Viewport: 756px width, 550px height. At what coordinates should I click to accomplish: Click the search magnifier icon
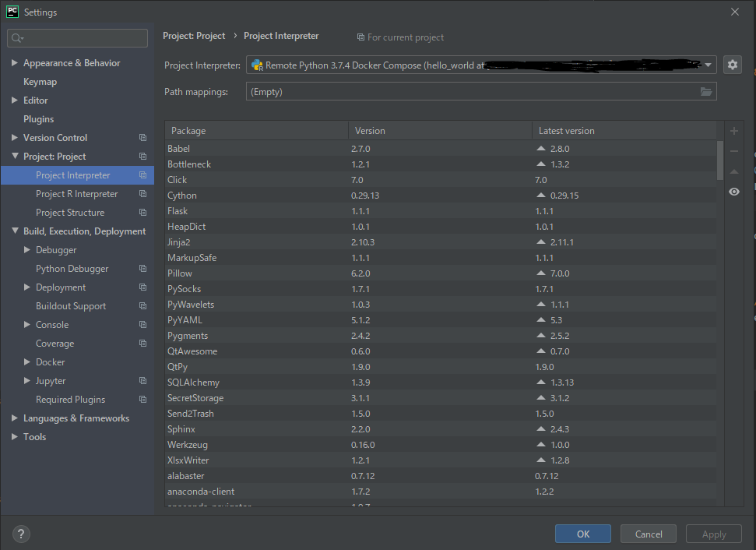click(17, 38)
